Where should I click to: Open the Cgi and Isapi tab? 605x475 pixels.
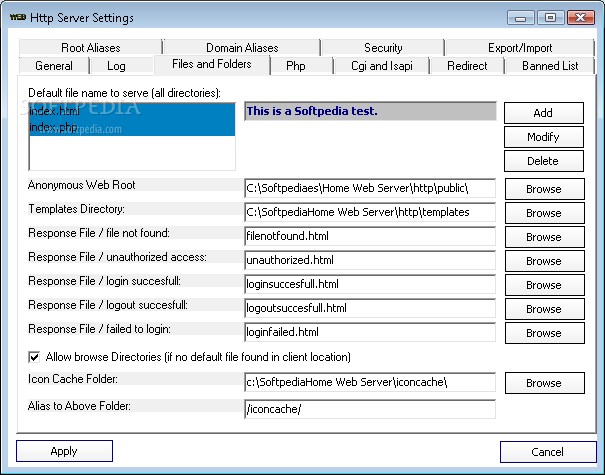tap(382, 66)
